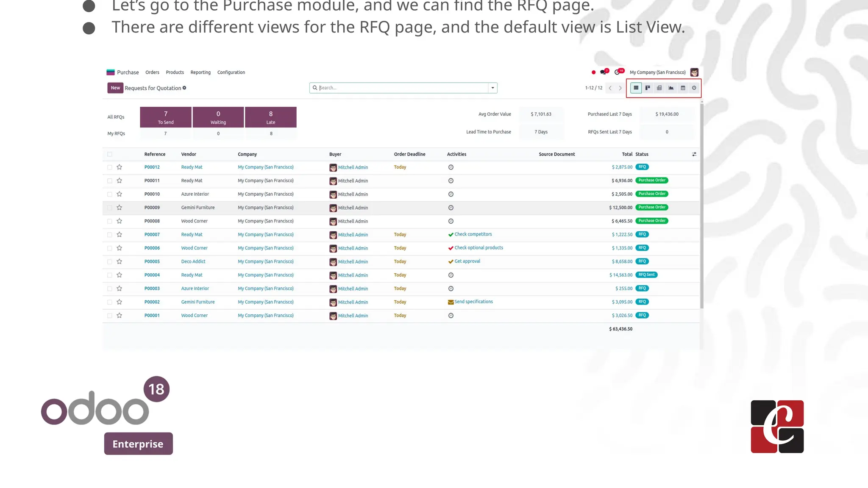Select the P00008 row checkbox
The width and height of the screenshot is (868, 488).
click(x=110, y=221)
